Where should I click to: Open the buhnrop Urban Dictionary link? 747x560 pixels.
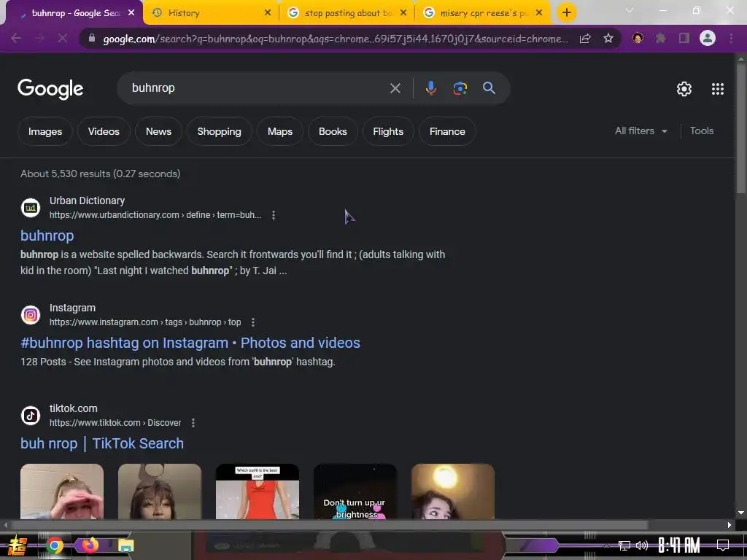47,236
